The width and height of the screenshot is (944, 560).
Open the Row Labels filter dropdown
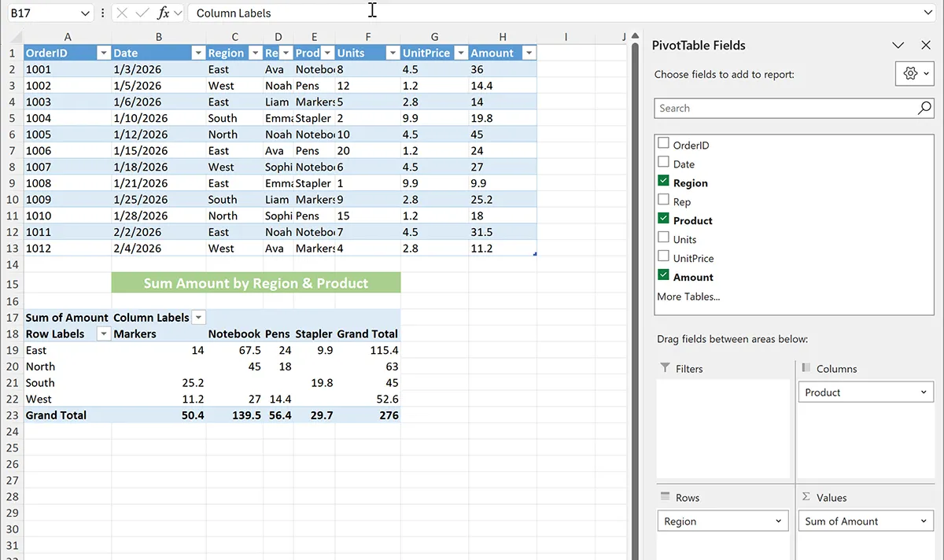pyautogui.click(x=102, y=334)
